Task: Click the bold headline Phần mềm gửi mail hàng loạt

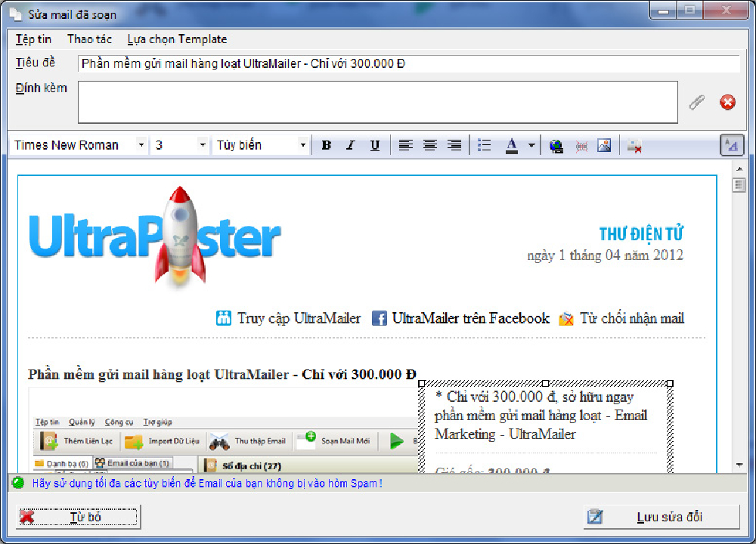Action: coord(222,375)
